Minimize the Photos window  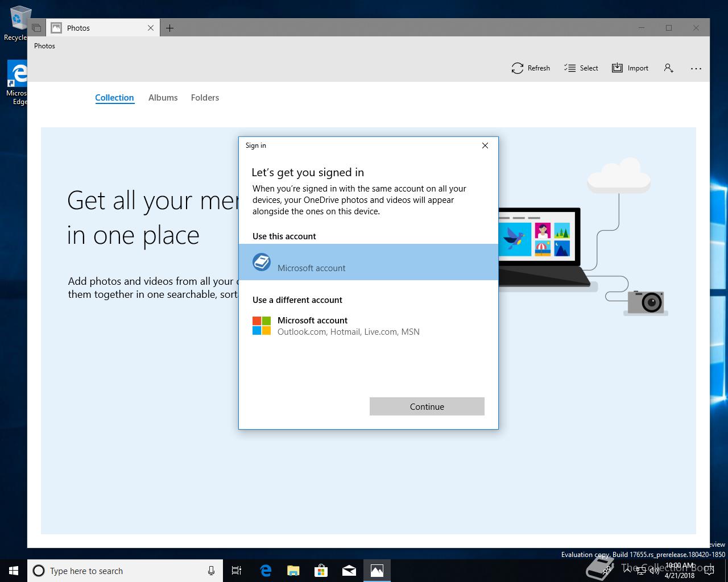642,28
